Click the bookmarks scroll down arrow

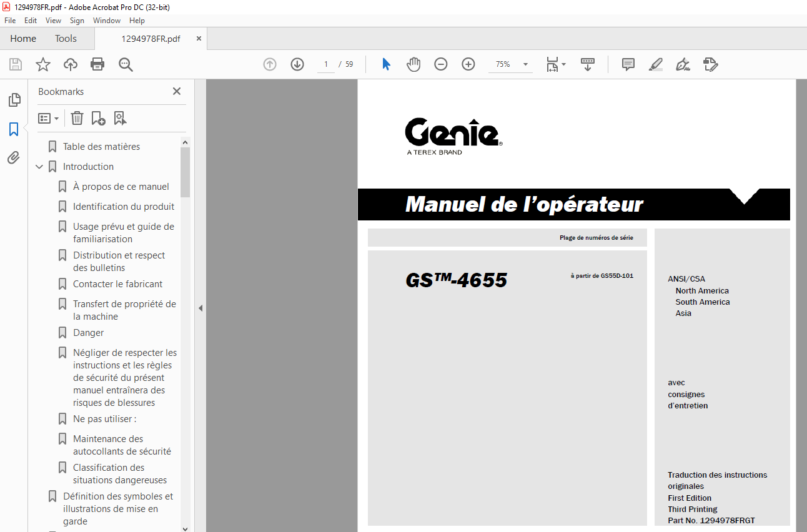tap(186, 528)
